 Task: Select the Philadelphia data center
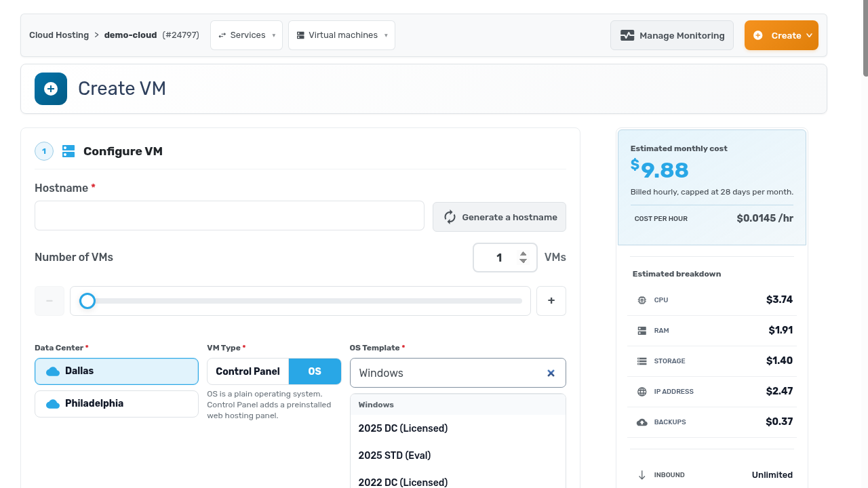point(117,404)
